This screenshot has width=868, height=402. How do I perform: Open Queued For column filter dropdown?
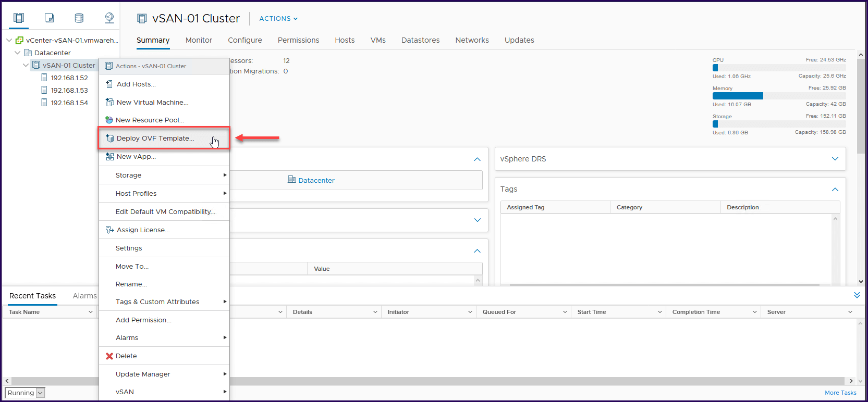click(565, 312)
